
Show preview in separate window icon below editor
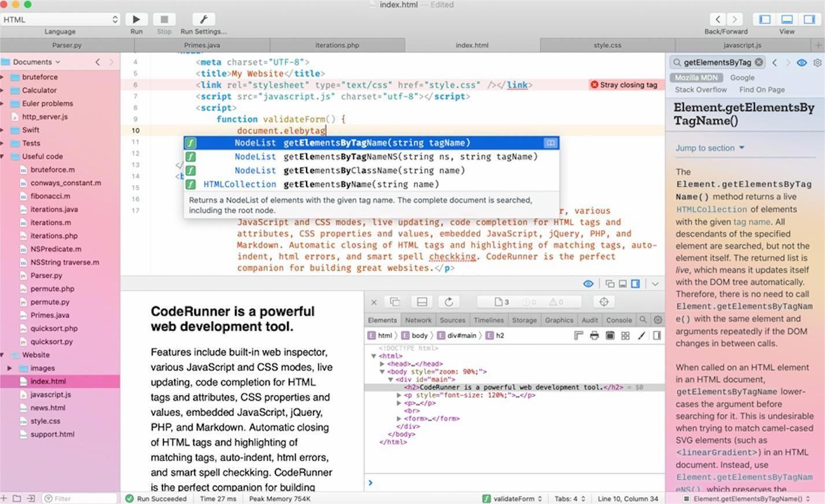click(x=610, y=284)
